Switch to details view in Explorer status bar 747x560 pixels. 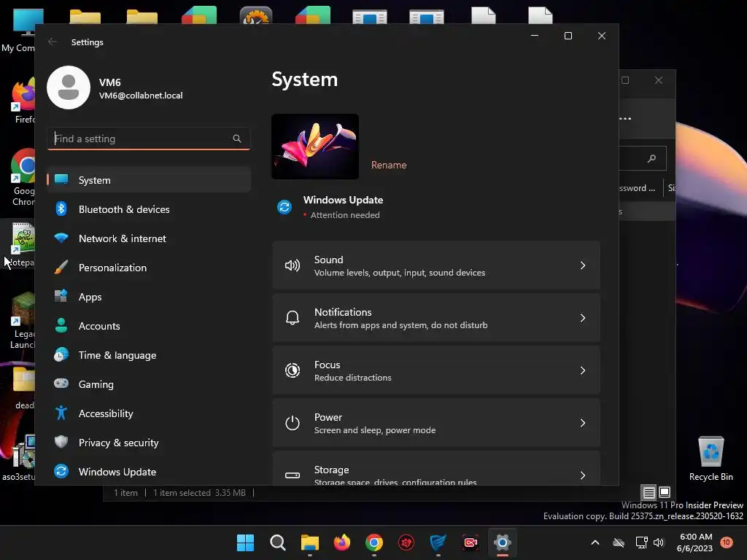pos(649,492)
